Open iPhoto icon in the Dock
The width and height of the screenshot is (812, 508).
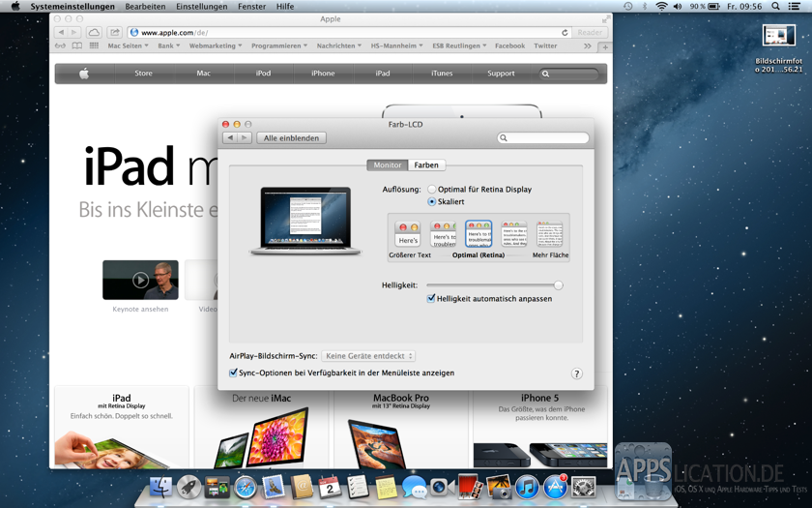(x=499, y=488)
